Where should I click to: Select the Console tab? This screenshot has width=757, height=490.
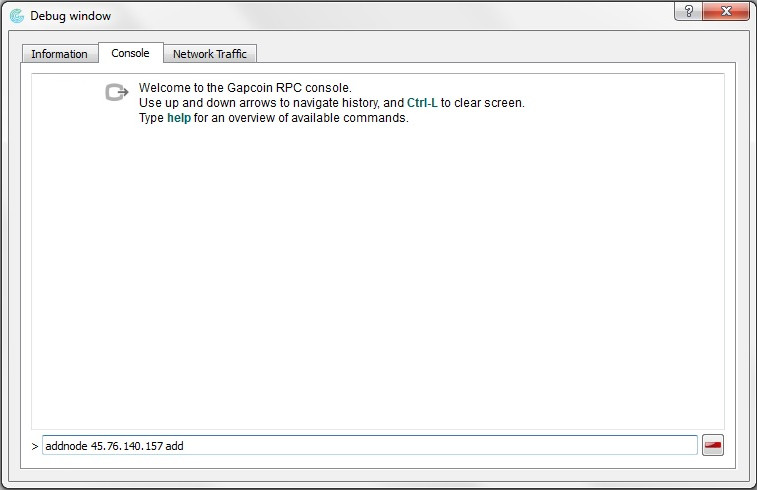tap(130, 53)
